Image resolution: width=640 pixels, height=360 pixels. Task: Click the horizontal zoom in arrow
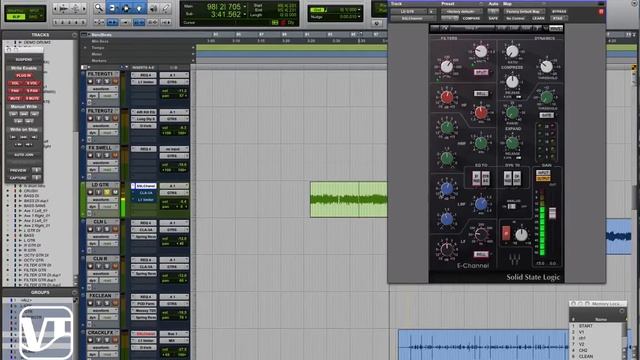84,8
